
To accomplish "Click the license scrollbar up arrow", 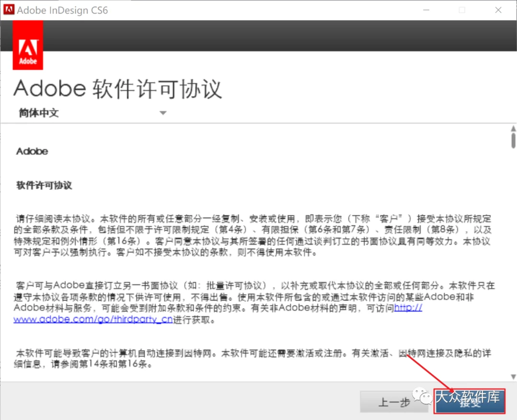I will (513, 129).
